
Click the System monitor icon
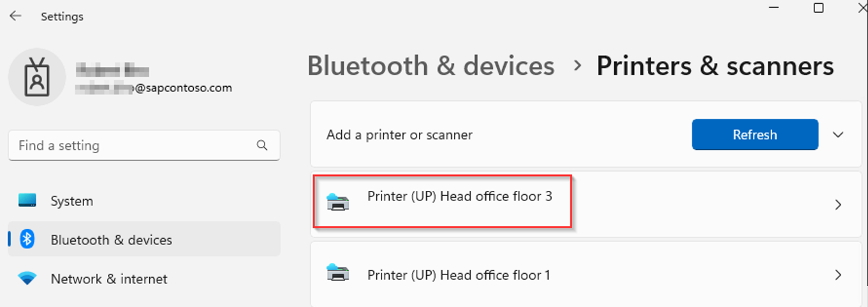tap(27, 201)
